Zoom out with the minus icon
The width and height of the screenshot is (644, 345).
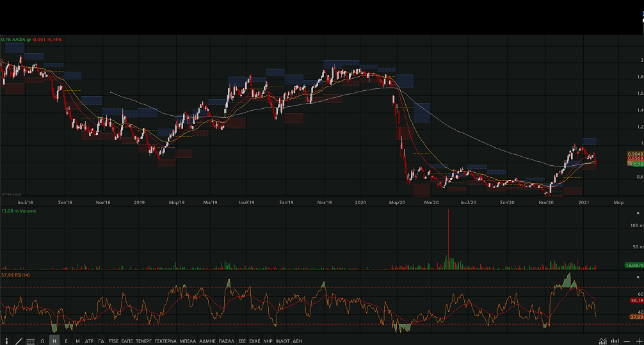[627, 341]
